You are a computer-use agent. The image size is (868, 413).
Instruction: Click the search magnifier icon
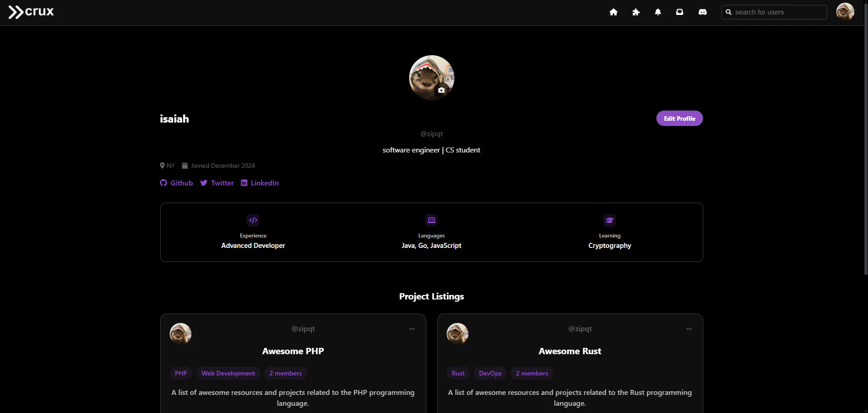(729, 12)
